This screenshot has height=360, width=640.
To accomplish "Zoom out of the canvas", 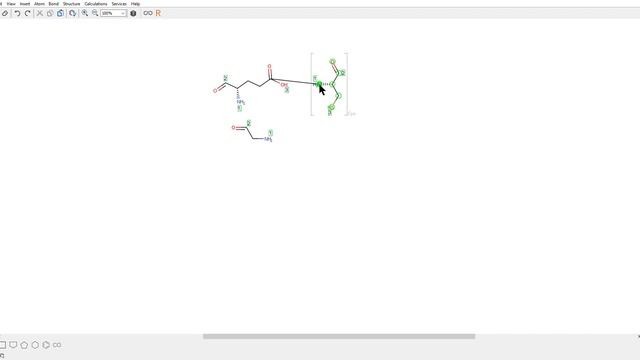I will tap(95, 13).
